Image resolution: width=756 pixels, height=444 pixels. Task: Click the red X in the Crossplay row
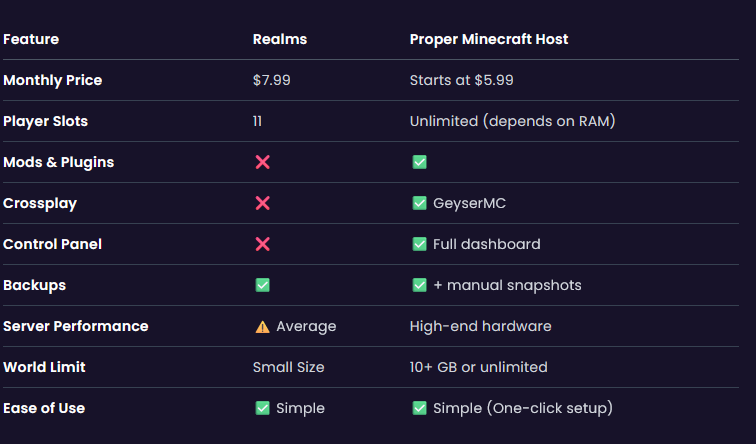pos(262,203)
